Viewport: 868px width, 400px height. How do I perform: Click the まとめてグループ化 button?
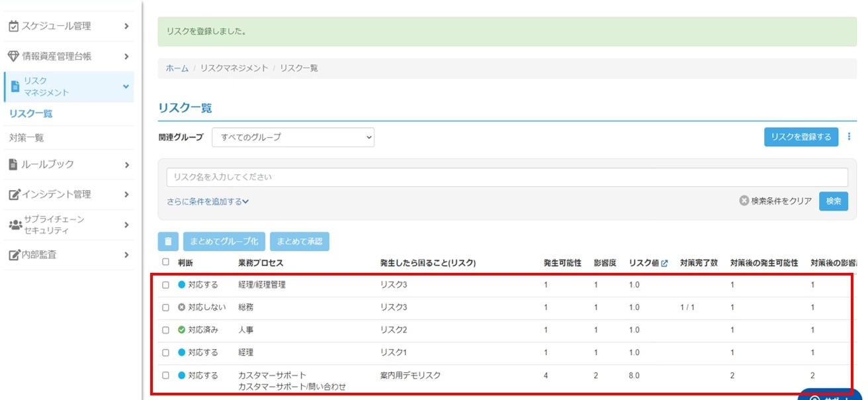click(x=223, y=242)
